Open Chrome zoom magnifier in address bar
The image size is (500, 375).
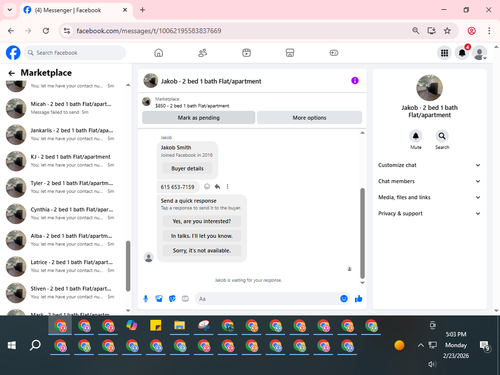415,31
